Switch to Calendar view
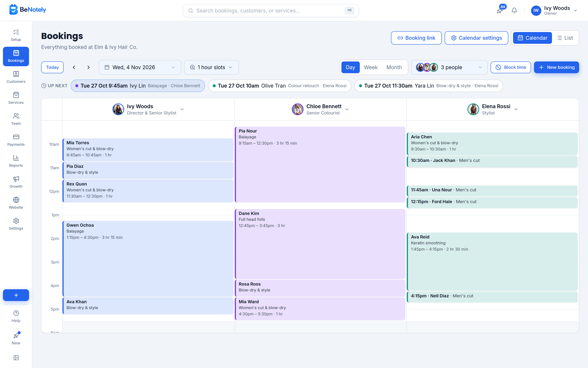Screen dimensions: 588x368 click(532, 38)
